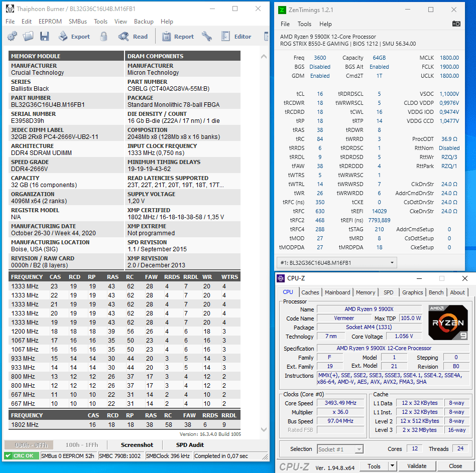Click the SMBC 790B:1002 status entry
This screenshot has width=476, height=473.
(x=120, y=456)
